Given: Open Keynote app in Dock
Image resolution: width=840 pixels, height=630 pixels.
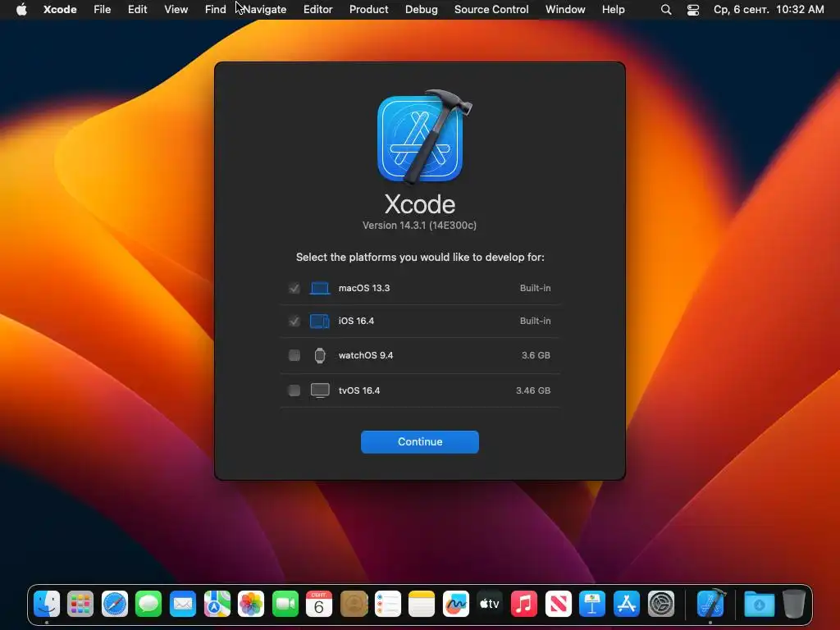Looking at the screenshot, I should tap(592, 605).
